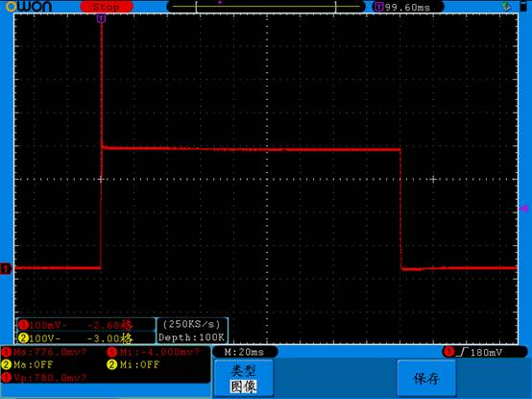
Task: Click the M:20ms timebase readout
Action: (244, 352)
